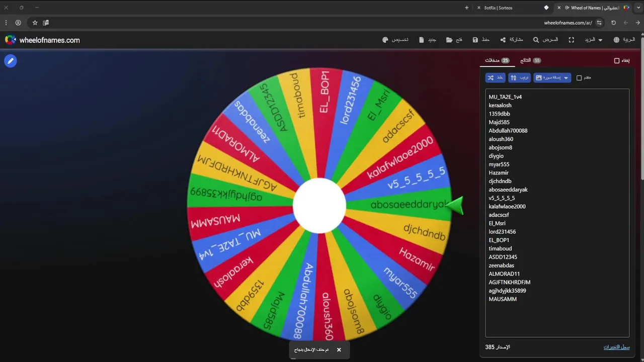Open the language selector (العربية)
The width and height of the screenshot is (644, 362).
tap(624, 40)
